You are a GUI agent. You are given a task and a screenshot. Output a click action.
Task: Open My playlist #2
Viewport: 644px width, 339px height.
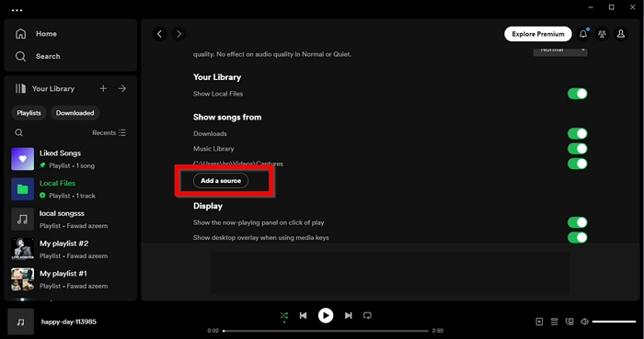70,249
